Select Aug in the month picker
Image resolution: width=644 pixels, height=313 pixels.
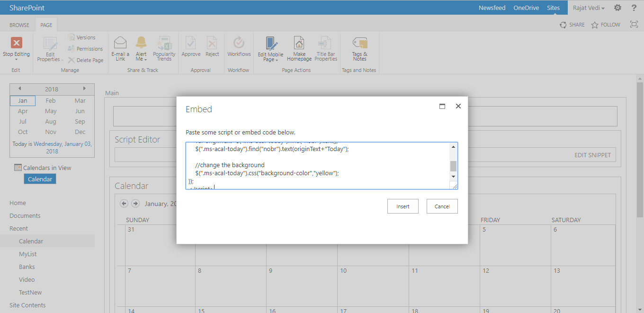tap(51, 121)
